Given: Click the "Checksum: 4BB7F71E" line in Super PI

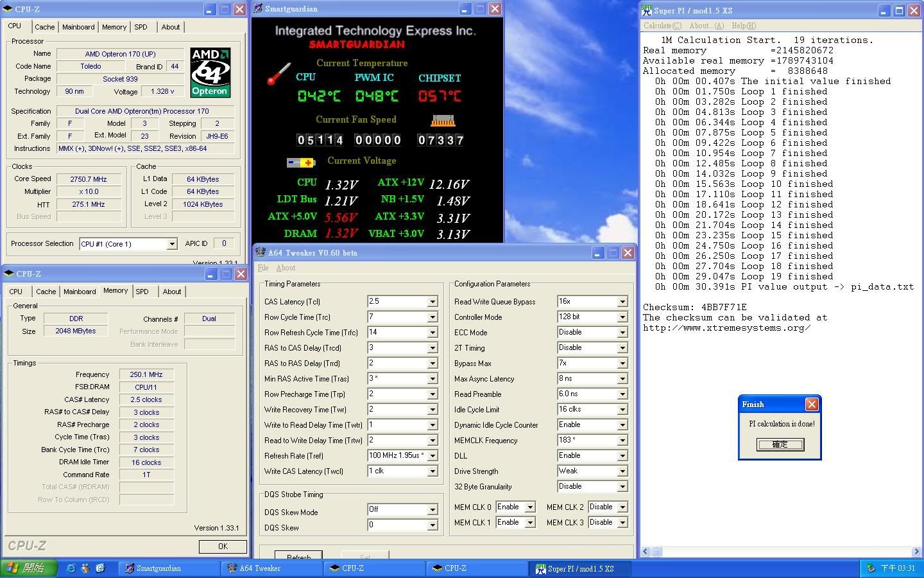Looking at the screenshot, I should [695, 308].
